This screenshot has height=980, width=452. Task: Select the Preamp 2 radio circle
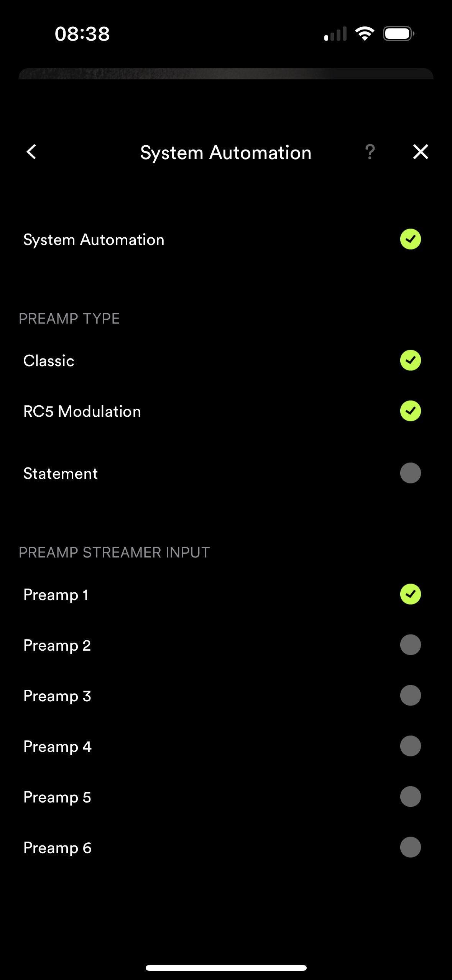tap(410, 645)
